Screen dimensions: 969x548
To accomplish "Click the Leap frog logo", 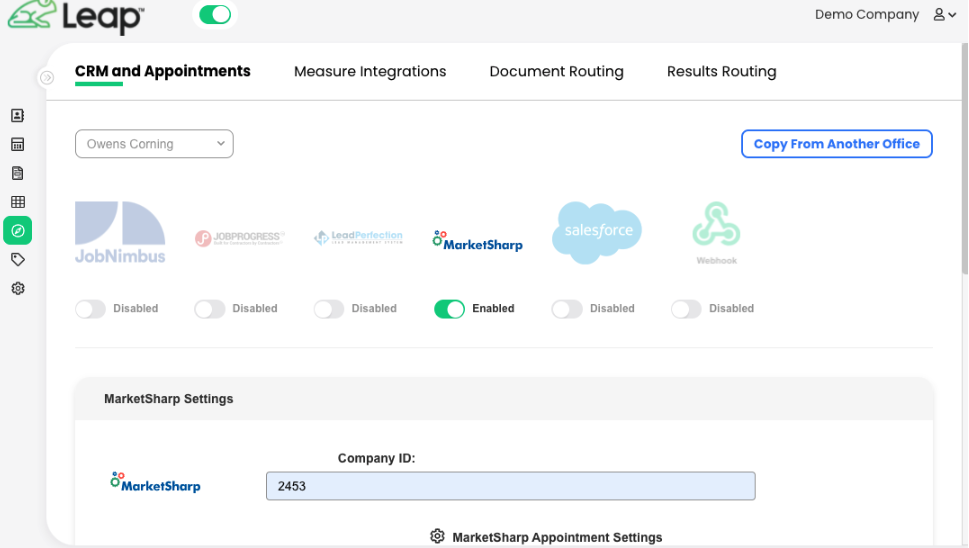I will click(75, 15).
